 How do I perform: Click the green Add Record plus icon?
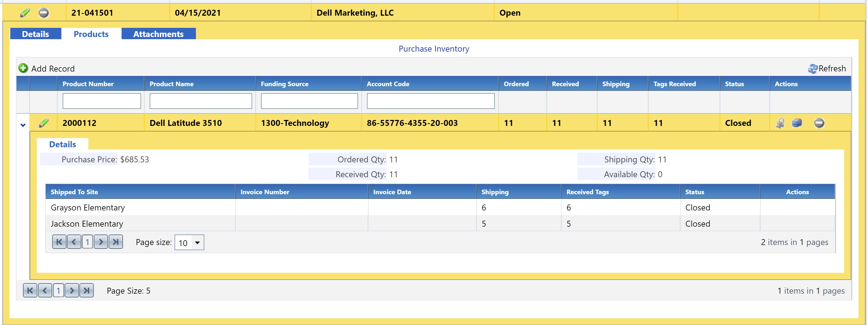[x=23, y=68]
